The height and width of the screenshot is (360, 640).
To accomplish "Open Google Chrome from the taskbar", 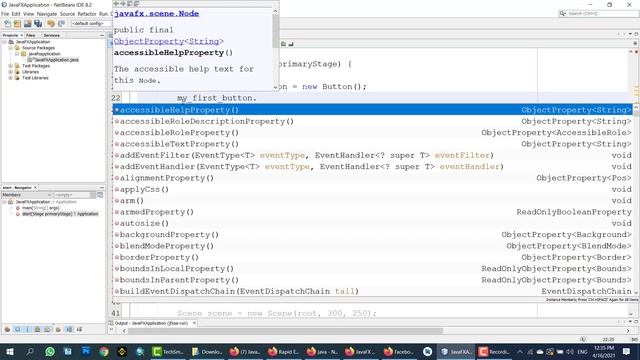I will pyautogui.click(x=104, y=351).
